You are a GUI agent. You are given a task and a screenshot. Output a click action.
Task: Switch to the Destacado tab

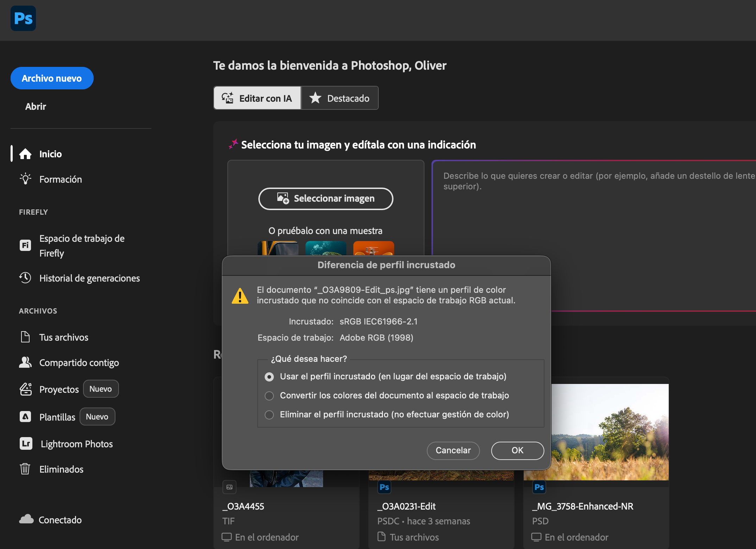[x=340, y=98]
